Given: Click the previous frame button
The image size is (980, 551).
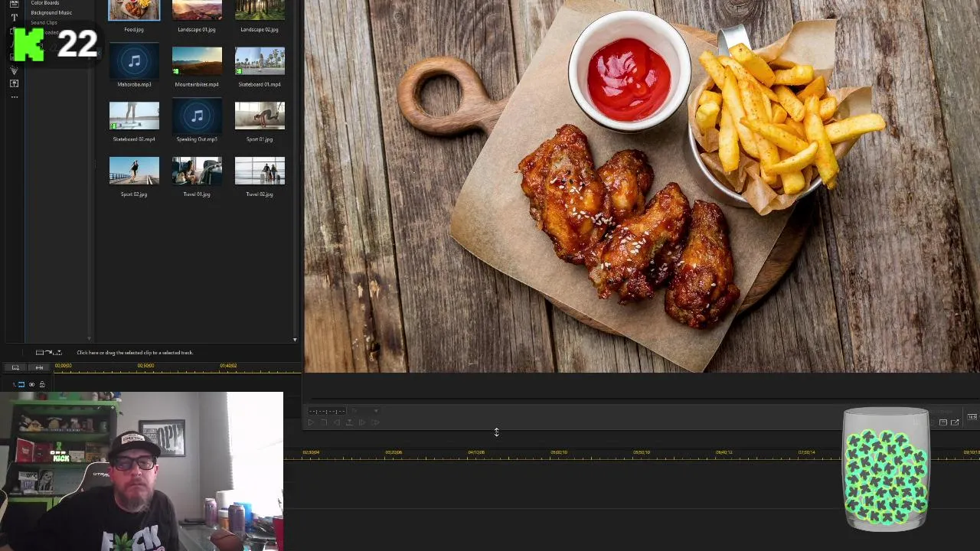Looking at the screenshot, I should 336,422.
